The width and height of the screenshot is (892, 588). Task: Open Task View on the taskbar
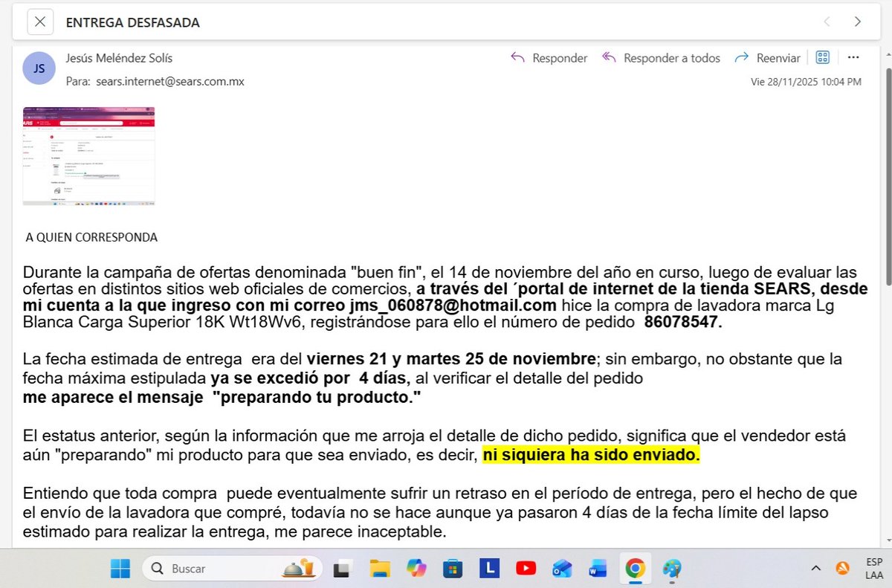342,569
